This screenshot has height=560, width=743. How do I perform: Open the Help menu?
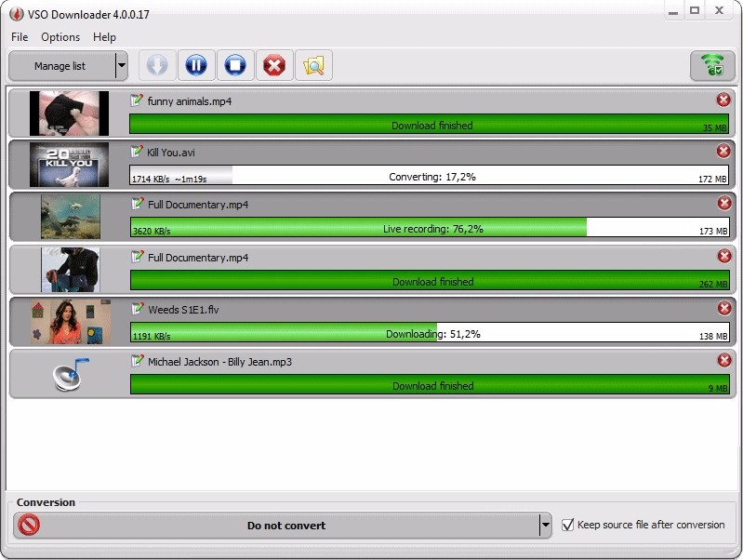point(104,37)
